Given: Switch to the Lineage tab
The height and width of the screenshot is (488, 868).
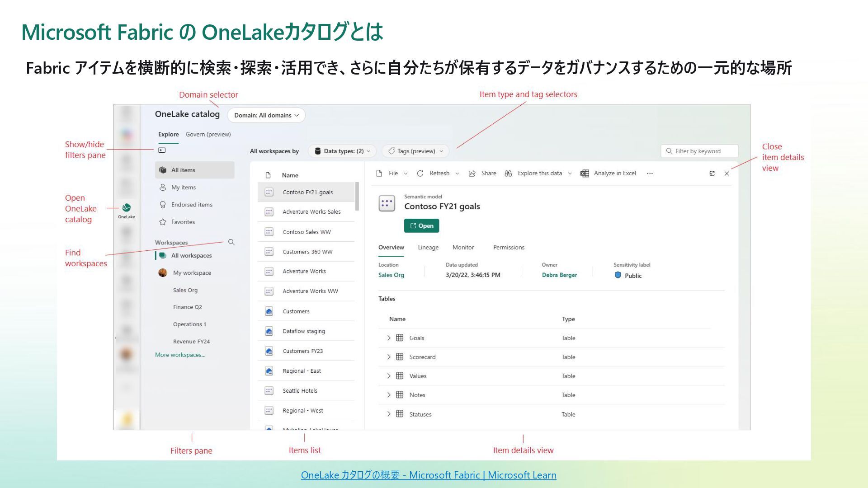Looking at the screenshot, I should 428,248.
